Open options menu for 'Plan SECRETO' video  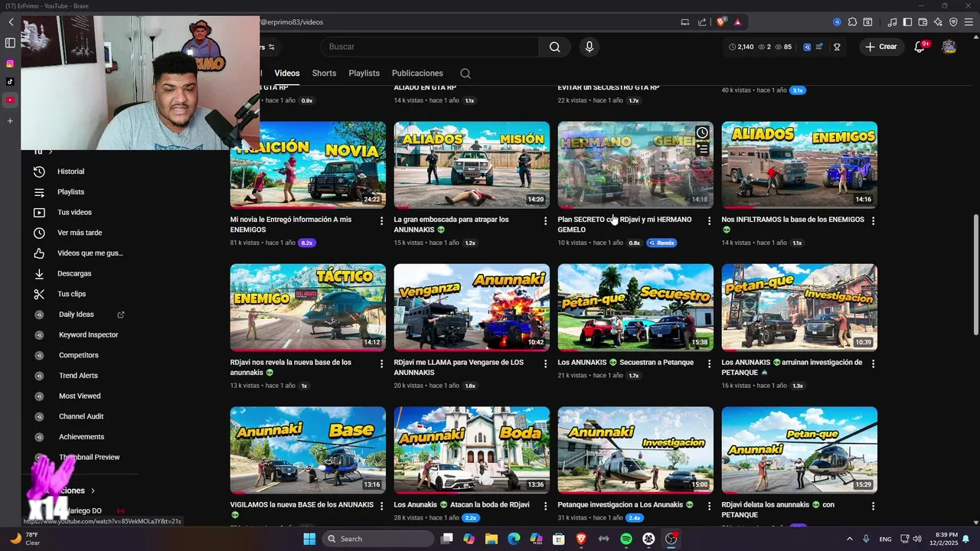[709, 220]
